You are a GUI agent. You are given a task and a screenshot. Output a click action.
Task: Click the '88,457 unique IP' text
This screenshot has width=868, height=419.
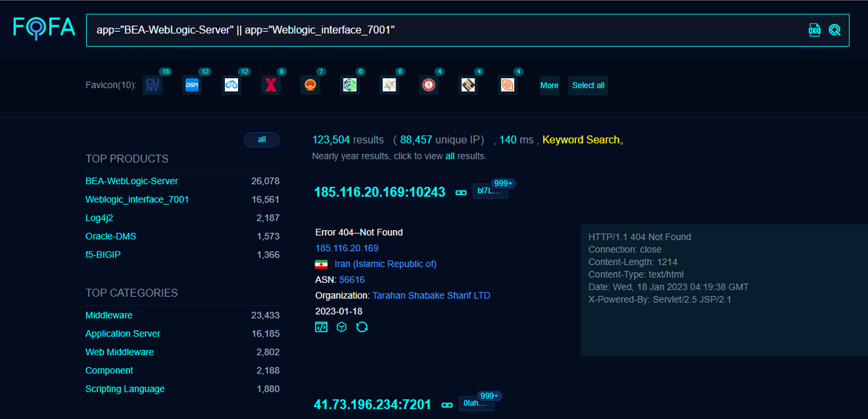tap(441, 140)
